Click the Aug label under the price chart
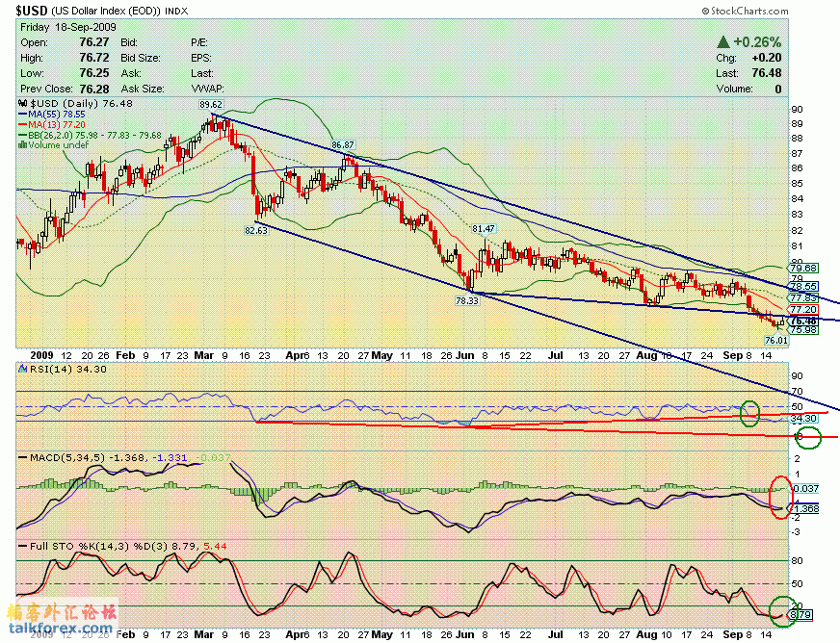The width and height of the screenshot is (840, 643). (x=646, y=355)
